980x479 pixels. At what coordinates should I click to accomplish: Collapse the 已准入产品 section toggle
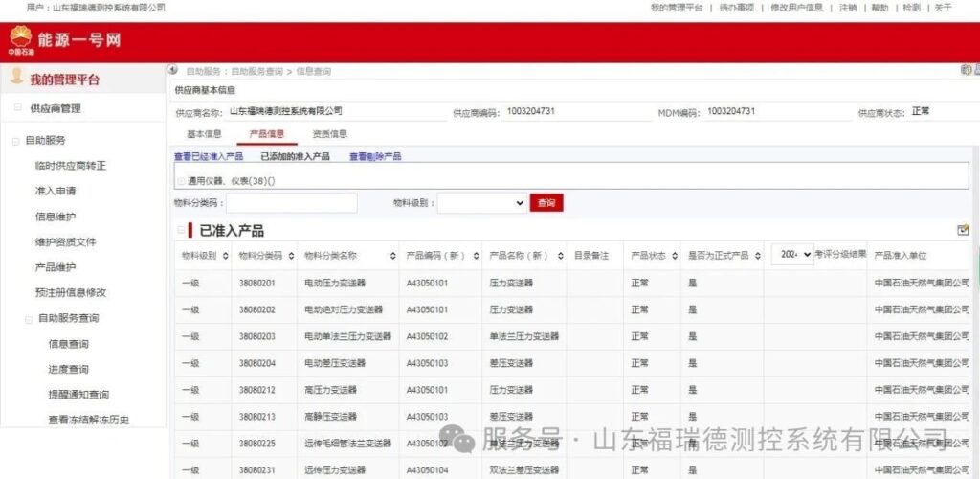181,231
